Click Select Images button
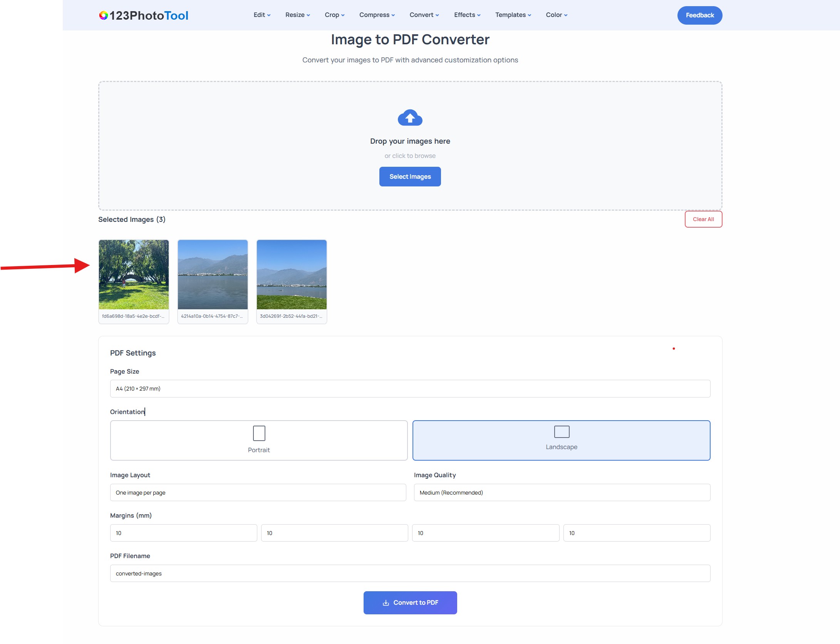The image size is (840, 644). [410, 176]
